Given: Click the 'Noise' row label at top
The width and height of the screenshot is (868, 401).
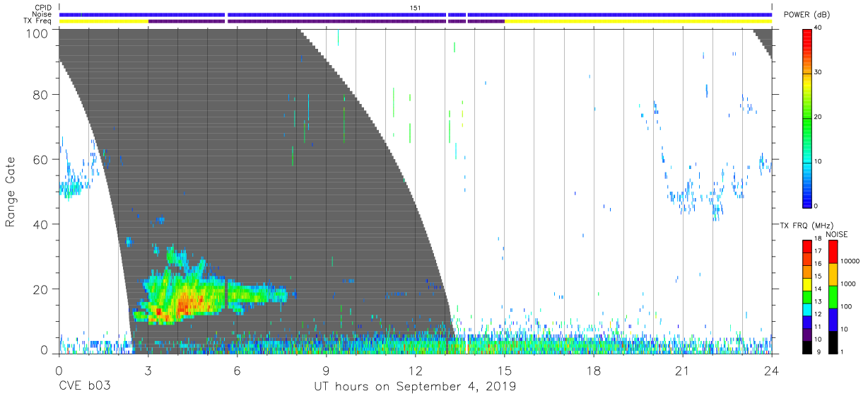Looking at the screenshot, I should coord(42,14).
